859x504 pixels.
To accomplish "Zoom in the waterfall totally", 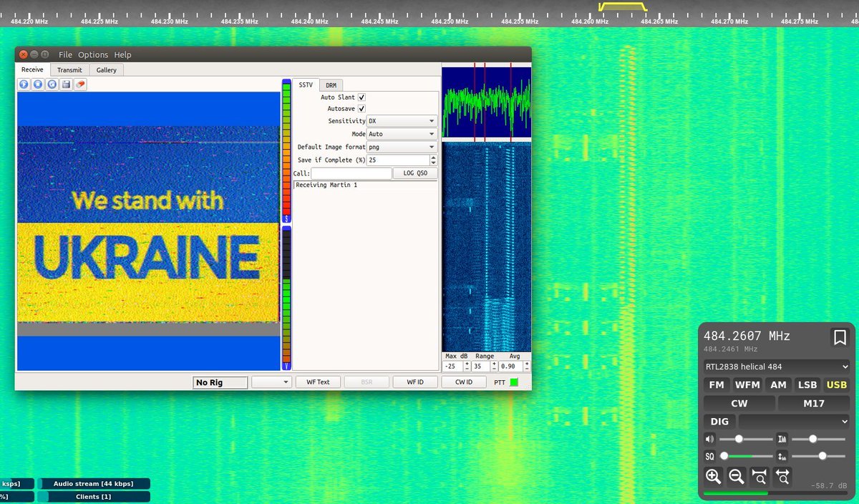I will pos(759,477).
